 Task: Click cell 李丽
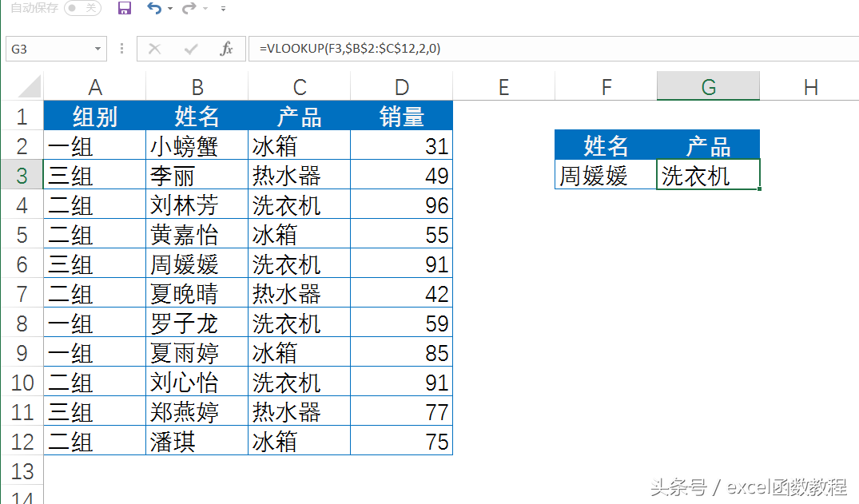pyautogui.click(x=197, y=175)
